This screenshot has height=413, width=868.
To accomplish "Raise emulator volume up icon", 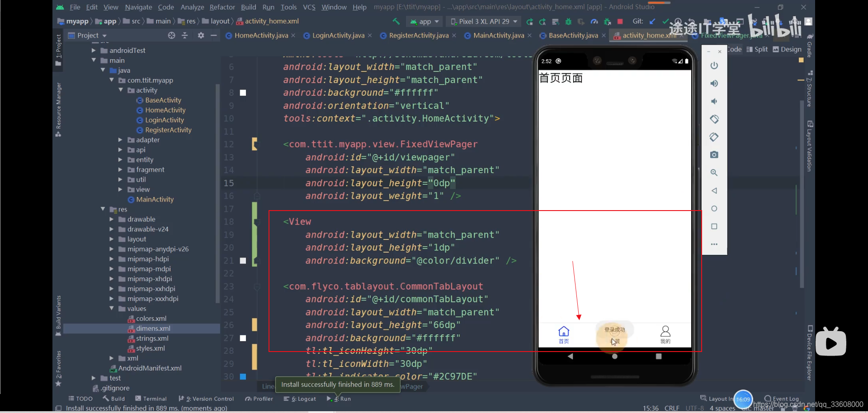I will 714,83.
